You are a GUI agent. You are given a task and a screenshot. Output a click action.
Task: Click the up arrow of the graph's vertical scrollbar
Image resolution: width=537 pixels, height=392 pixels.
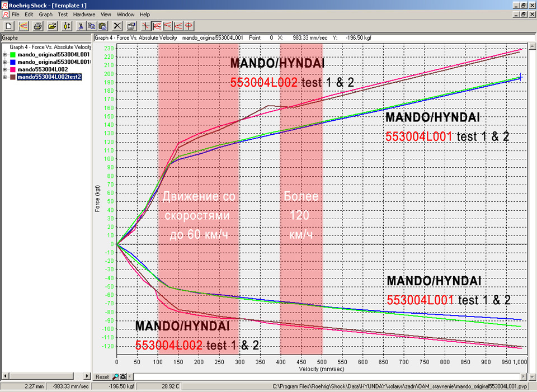tap(532, 46)
